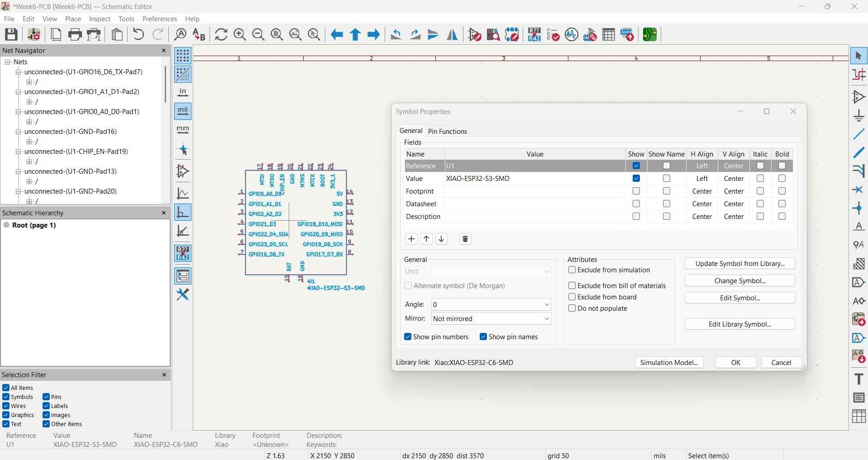This screenshot has height=460, width=868.
Task: Collapse the Nets tree node
Action: click(8, 62)
